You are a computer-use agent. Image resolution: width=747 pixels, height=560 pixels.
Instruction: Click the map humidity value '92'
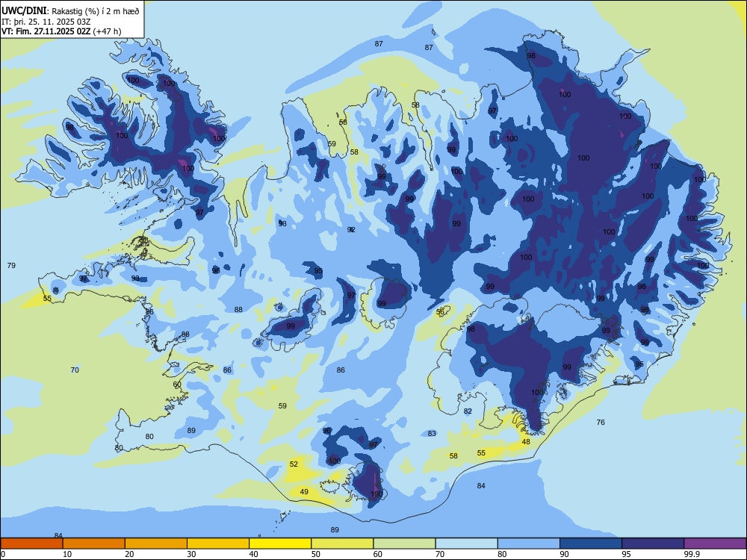(351, 229)
